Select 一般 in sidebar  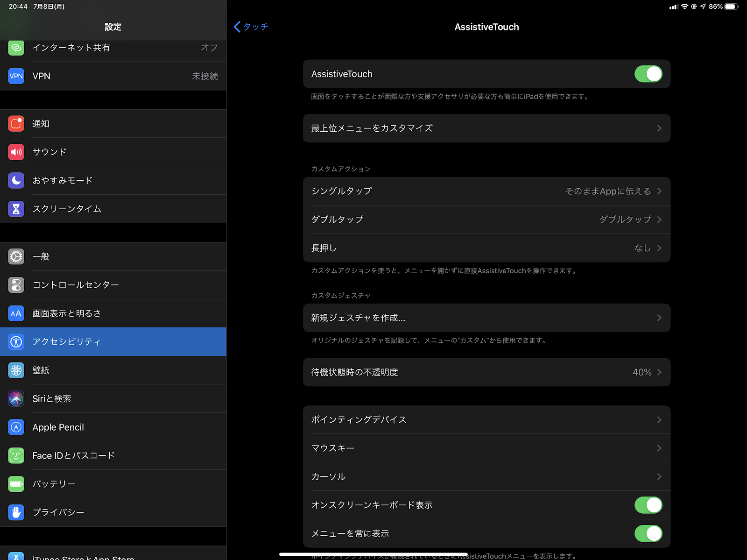point(113,256)
